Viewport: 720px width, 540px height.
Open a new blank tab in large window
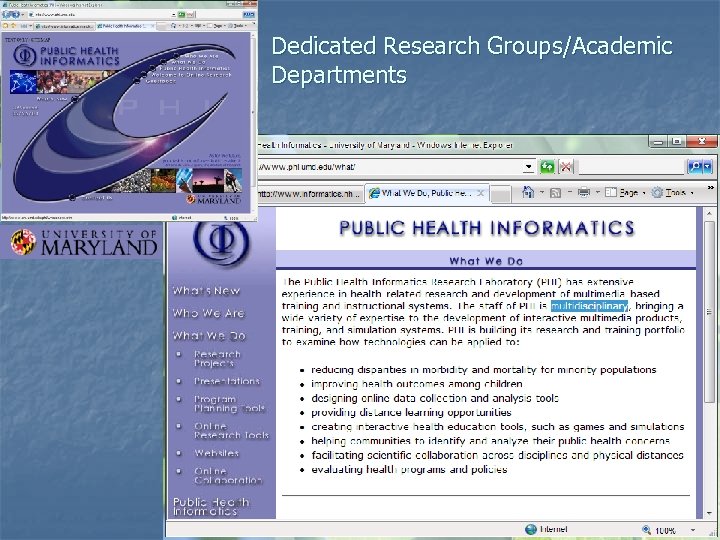(501, 194)
